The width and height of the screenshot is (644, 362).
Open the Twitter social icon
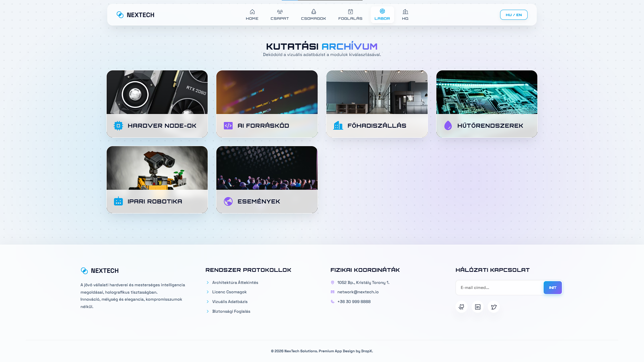click(x=494, y=307)
